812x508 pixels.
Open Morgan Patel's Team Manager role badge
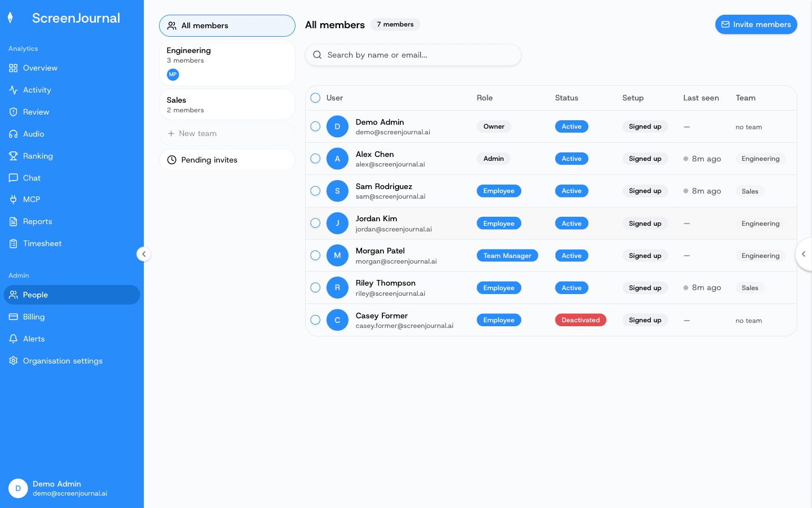pyautogui.click(x=507, y=256)
